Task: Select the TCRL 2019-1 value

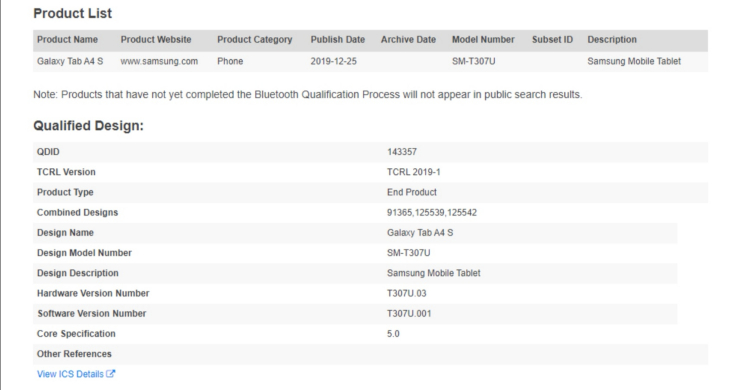Action: click(x=414, y=172)
